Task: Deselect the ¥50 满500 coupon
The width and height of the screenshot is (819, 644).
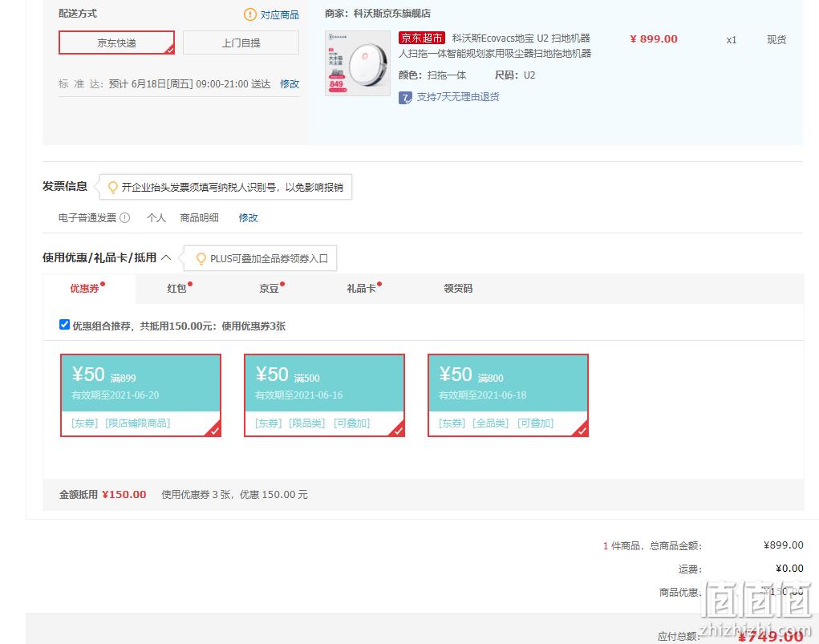Action: point(324,395)
